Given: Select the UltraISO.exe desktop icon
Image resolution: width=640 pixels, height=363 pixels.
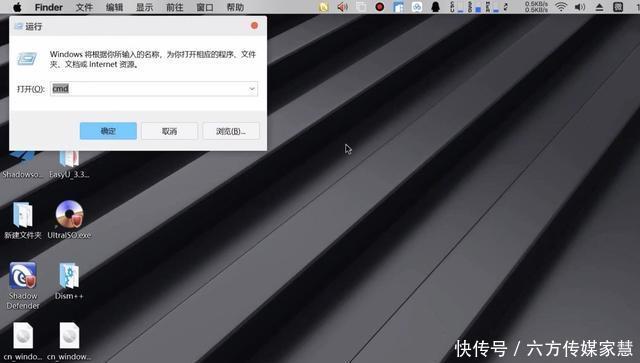Looking at the screenshot, I should [69, 220].
